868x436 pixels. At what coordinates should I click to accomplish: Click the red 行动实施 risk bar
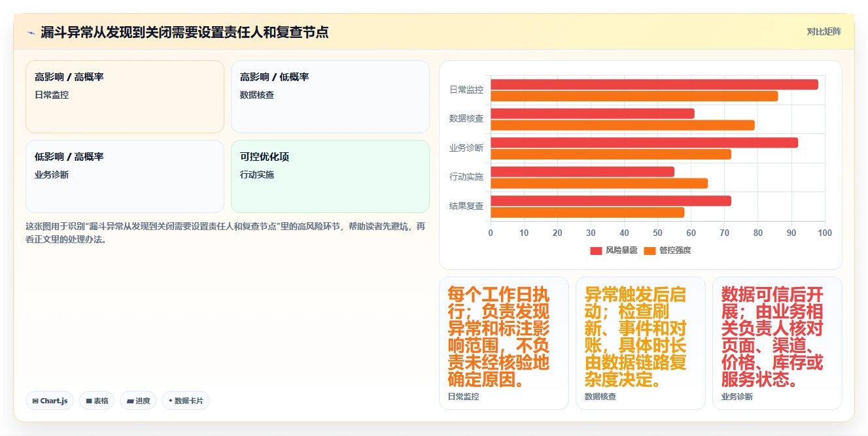coord(582,172)
